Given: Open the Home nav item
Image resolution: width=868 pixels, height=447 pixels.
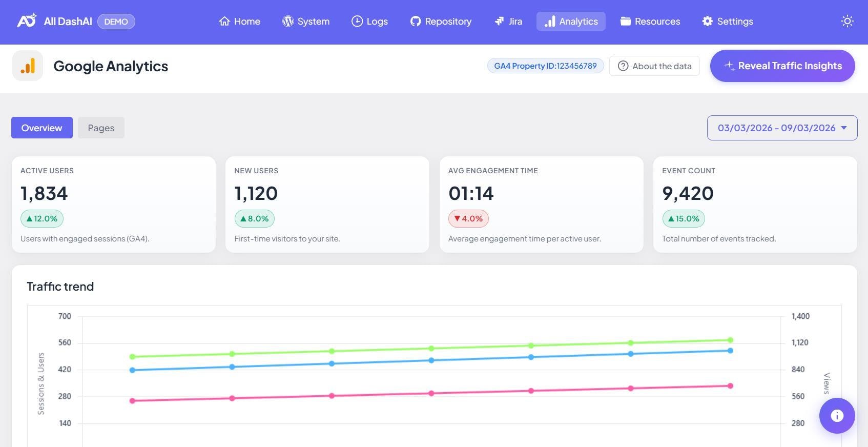Looking at the screenshot, I should (239, 22).
